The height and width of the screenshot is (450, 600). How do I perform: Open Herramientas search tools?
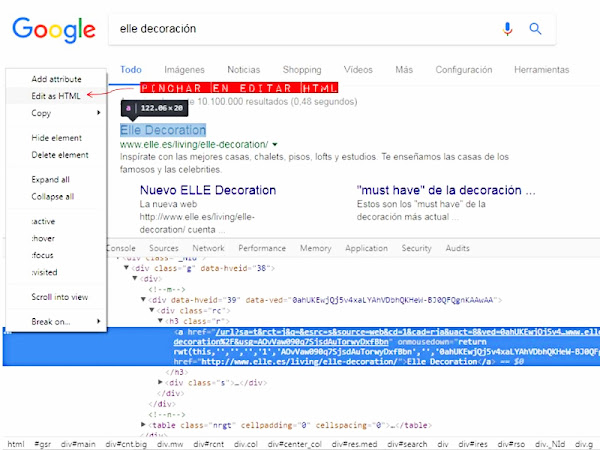click(x=541, y=70)
